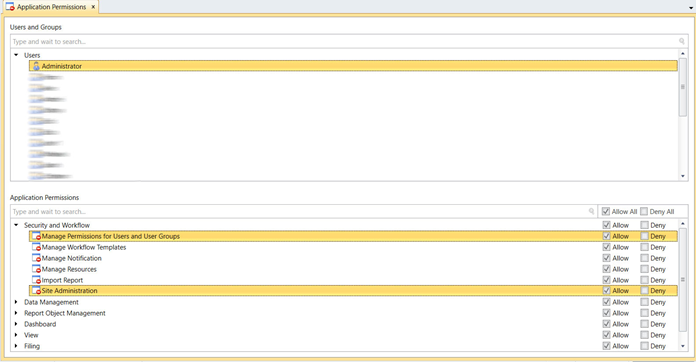
Task: Click the permissions list scroll up arrow
Action: 683,224
